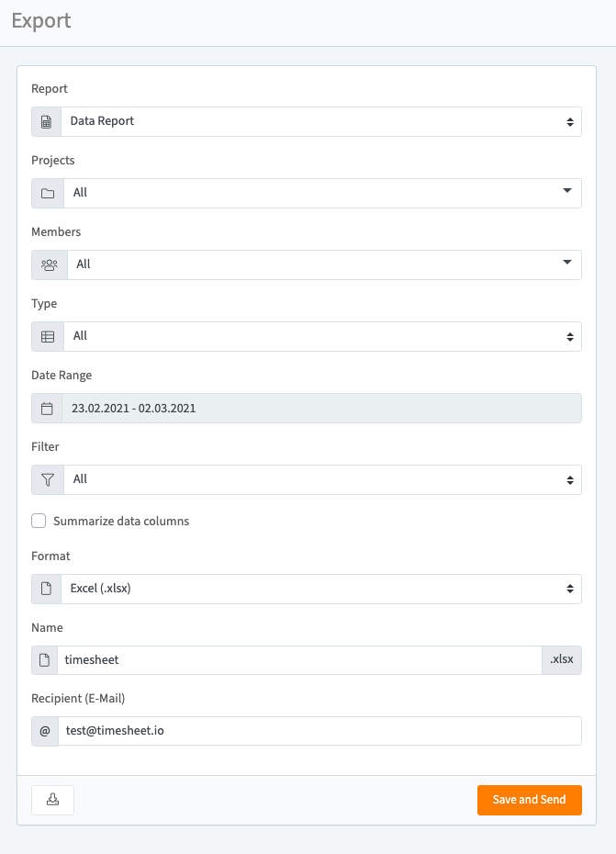
Task: Click the Filter funnel icon
Action: (x=48, y=479)
